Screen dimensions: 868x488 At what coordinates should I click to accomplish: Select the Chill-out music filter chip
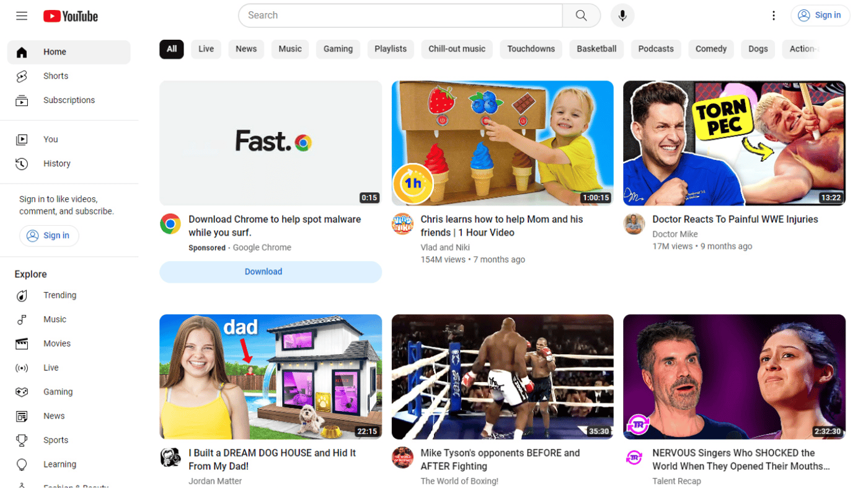pos(457,49)
